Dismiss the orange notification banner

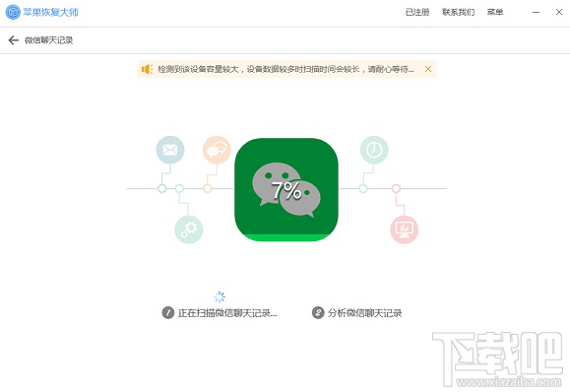click(428, 69)
